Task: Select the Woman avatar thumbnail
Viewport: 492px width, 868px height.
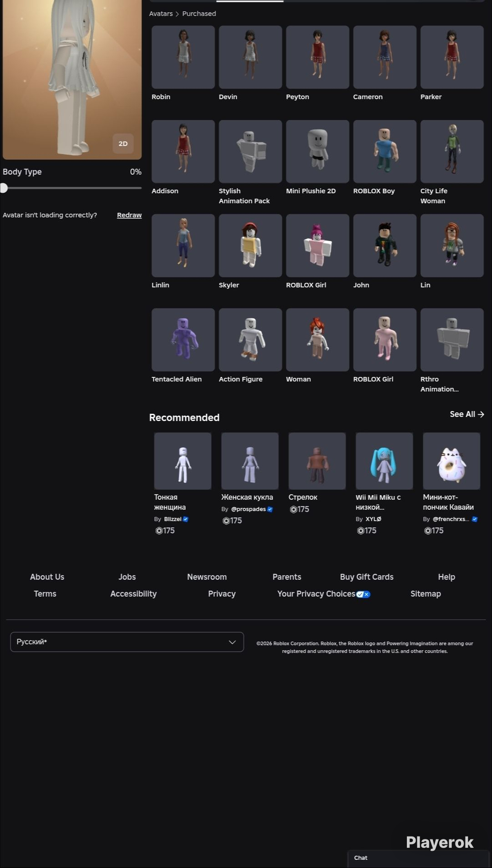Action: click(x=317, y=340)
